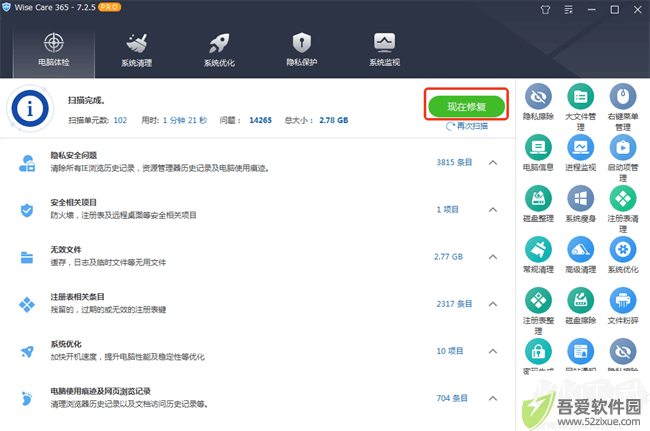Click the 2317 条目 count
The width and height of the screenshot is (650, 431).
(x=454, y=304)
